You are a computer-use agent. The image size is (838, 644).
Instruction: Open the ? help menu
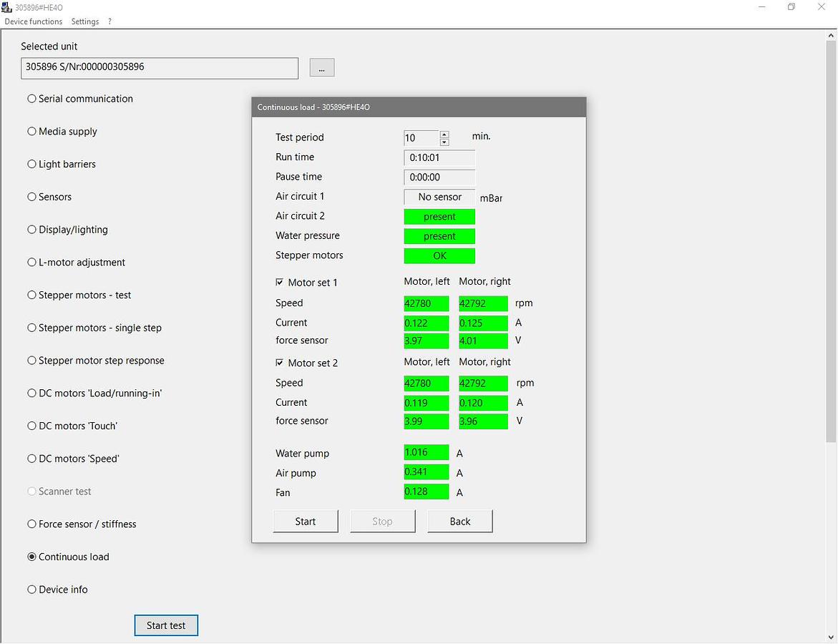tap(109, 21)
